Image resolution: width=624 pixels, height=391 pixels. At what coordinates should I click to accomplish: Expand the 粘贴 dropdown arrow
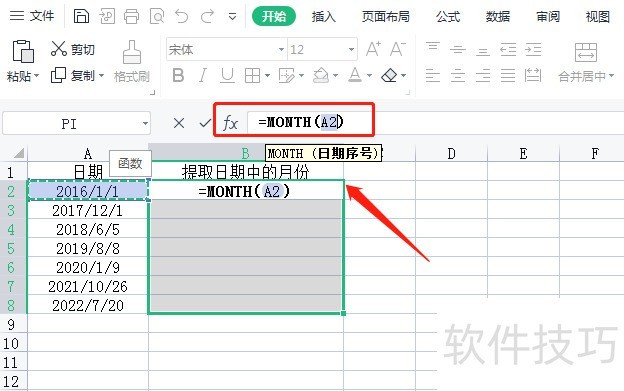[36, 75]
